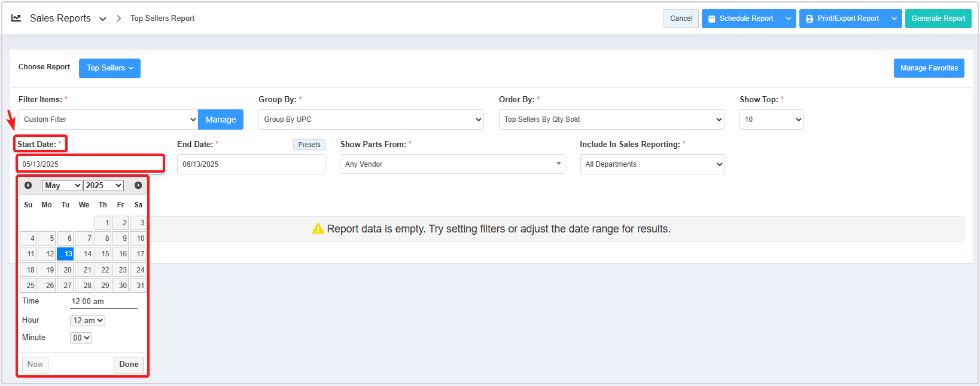Click the Manage filter button
Viewport: 980px width, 386px height.
pos(220,120)
